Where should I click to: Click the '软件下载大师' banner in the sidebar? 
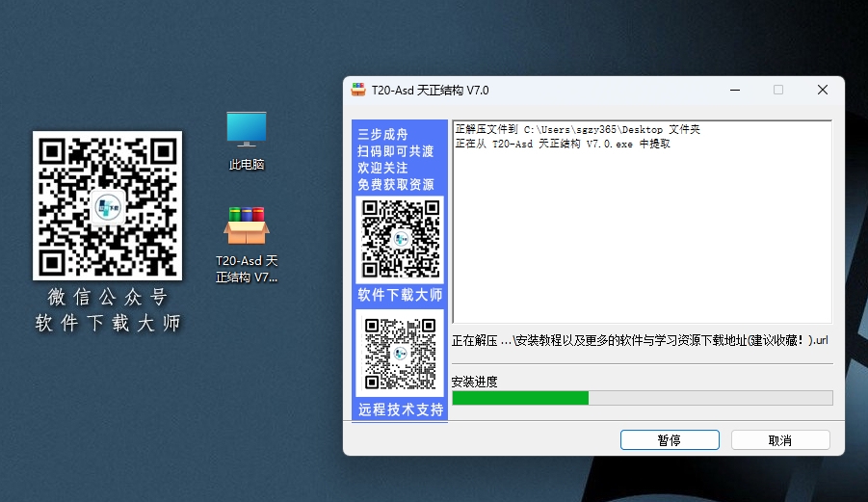[x=400, y=295]
